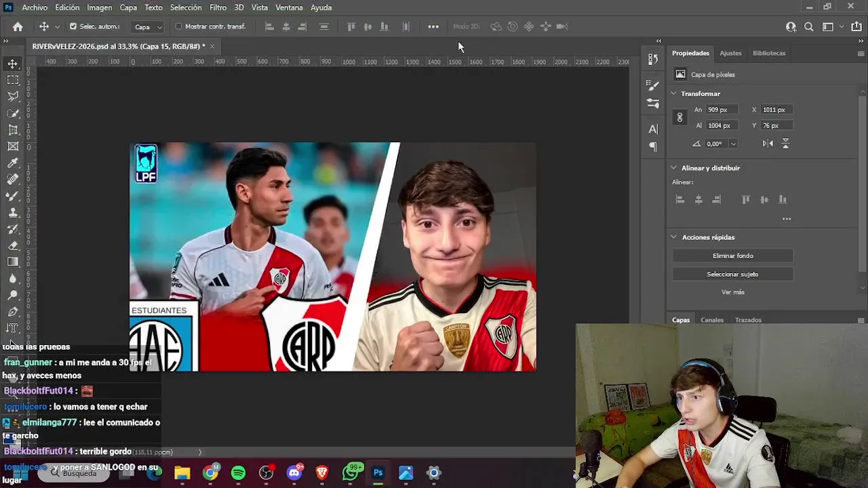Image resolution: width=868 pixels, height=488 pixels.
Task: Switch to the Ajustes tab
Action: coord(730,53)
